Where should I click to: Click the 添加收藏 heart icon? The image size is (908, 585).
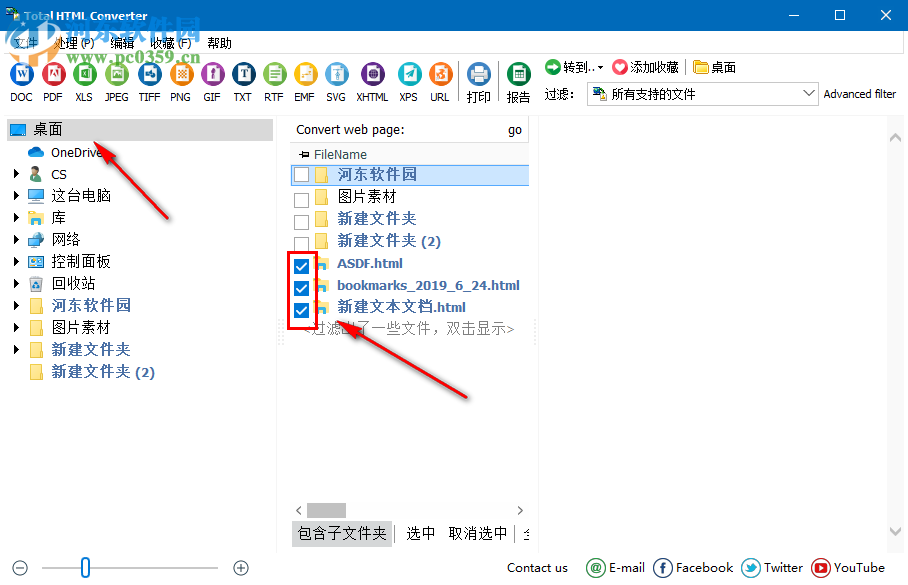tap(620, 67)
